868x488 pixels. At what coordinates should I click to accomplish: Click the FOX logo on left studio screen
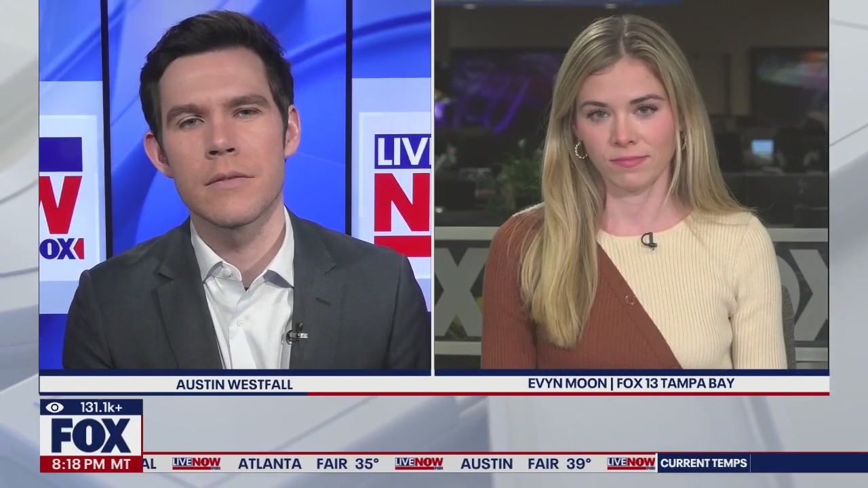pos(61,248)
